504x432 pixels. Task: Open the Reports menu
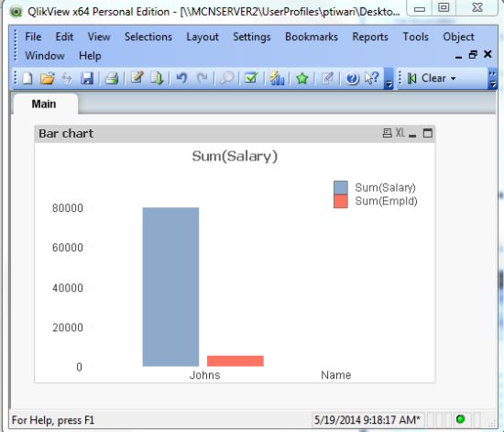click(370, 37)
